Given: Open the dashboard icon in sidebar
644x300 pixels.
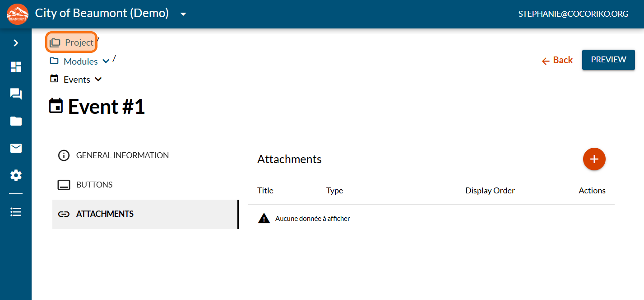Looking at the screenshot, I should pos(16,67).
